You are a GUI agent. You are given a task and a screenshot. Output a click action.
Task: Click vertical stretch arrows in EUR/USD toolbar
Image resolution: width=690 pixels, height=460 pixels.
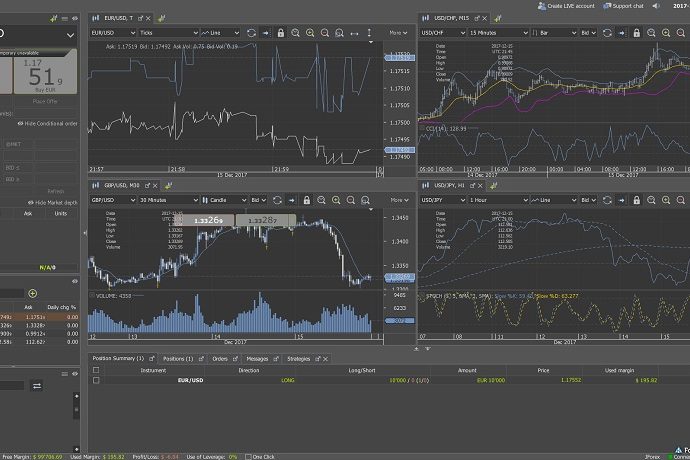pyautogui.click(x=369, y=33)
